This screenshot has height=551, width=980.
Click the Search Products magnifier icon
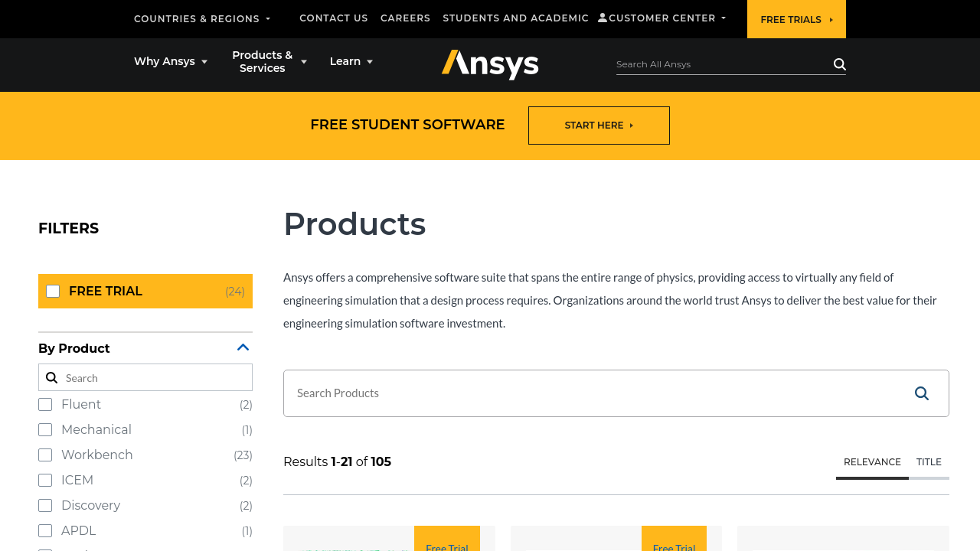pyautogui.click(x=921, y=393)
